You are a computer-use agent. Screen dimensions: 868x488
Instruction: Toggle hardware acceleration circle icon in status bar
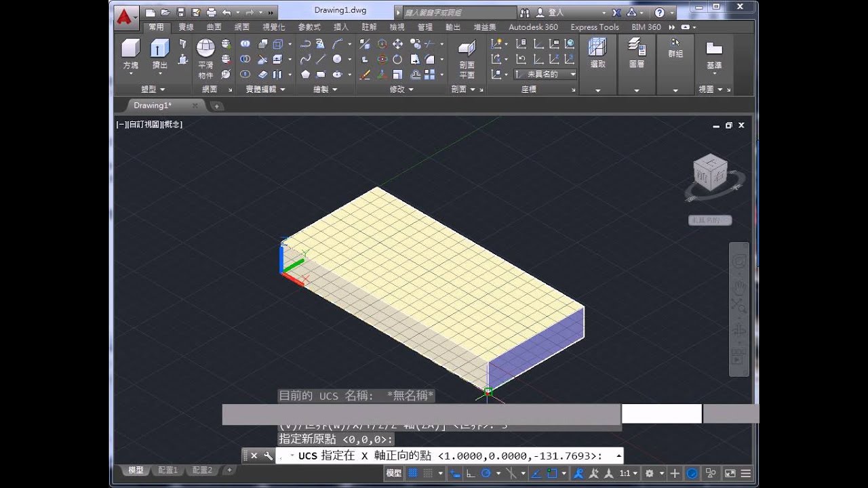pos(692,473)
